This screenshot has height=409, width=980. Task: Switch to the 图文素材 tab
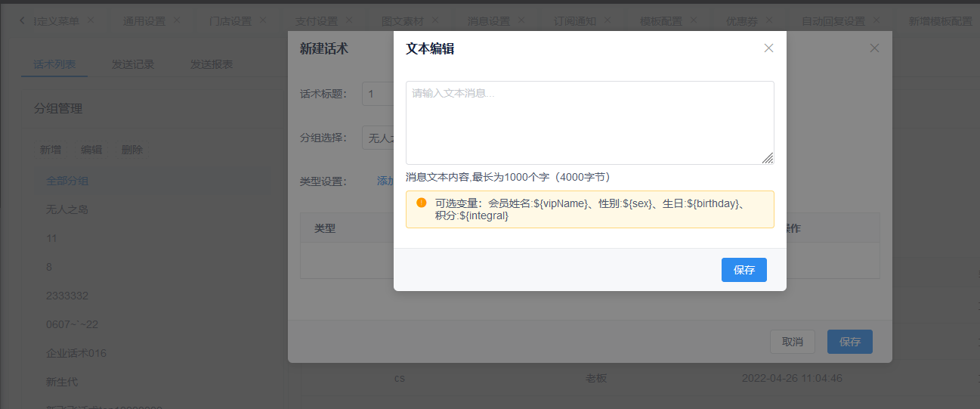tap(402, 21)
